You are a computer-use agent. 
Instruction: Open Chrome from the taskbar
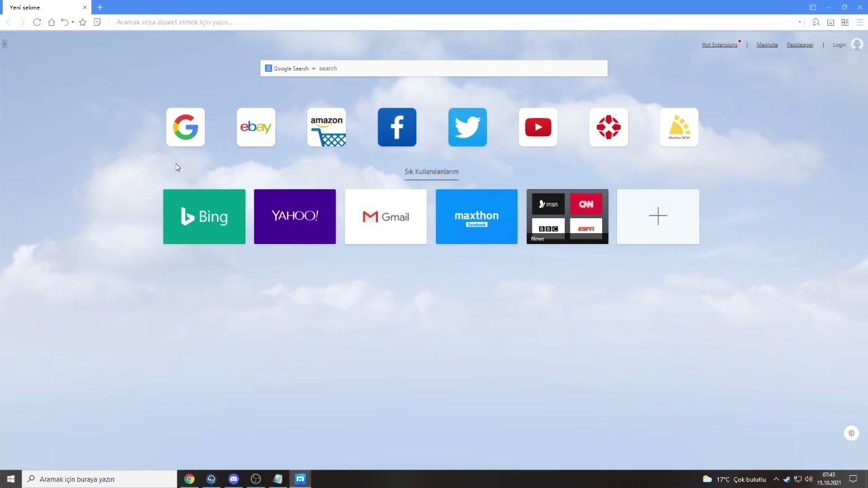tap(189, 479)
